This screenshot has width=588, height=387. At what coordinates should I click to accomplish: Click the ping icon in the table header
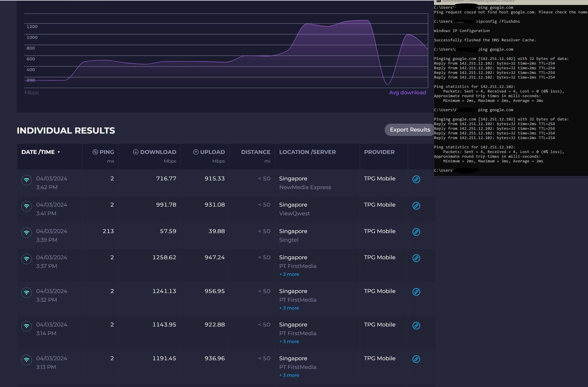click(x=95, y=152)
